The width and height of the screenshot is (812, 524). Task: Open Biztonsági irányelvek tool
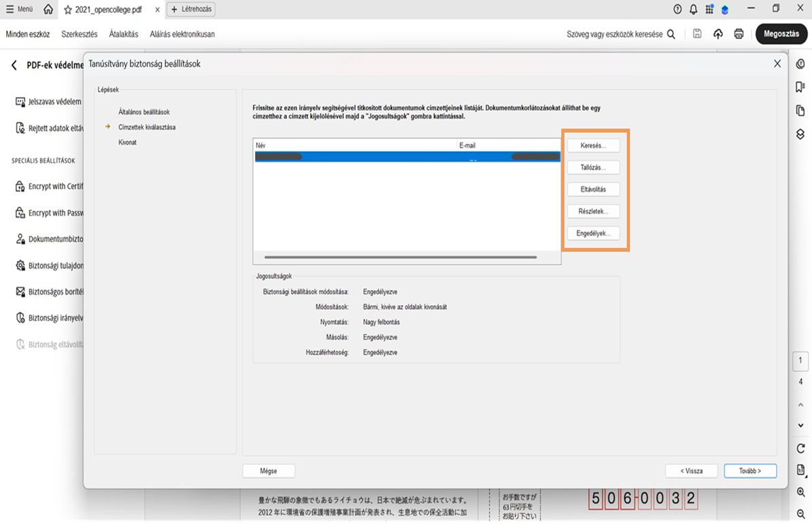[49, 318]
